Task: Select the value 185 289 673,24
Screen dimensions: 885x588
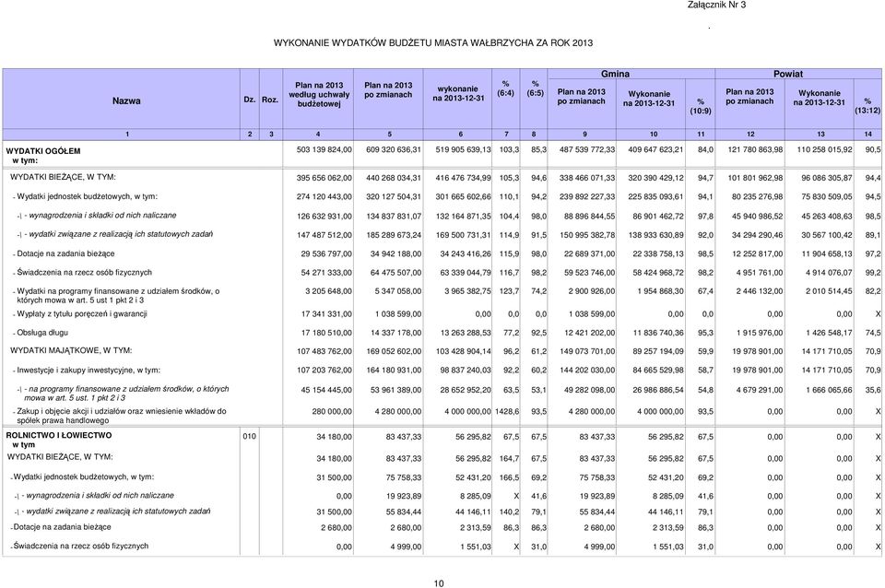Action: tap(394, 235)
